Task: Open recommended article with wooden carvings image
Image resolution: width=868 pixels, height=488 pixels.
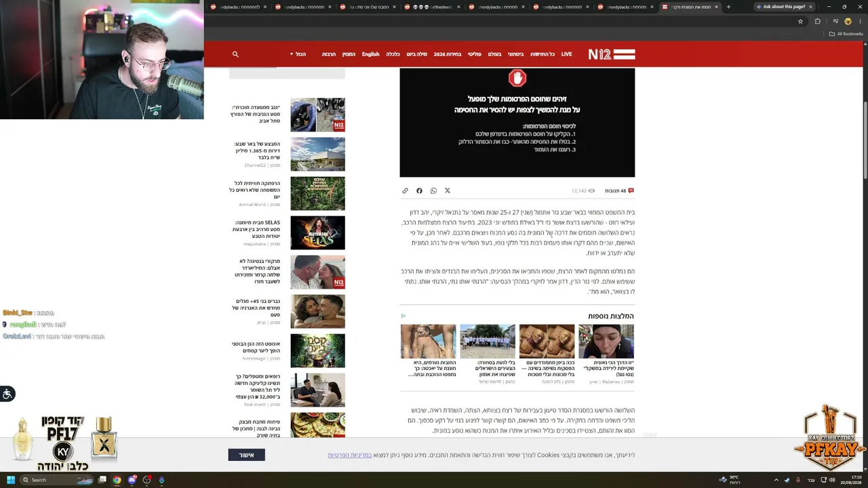Action: (547, 341)
